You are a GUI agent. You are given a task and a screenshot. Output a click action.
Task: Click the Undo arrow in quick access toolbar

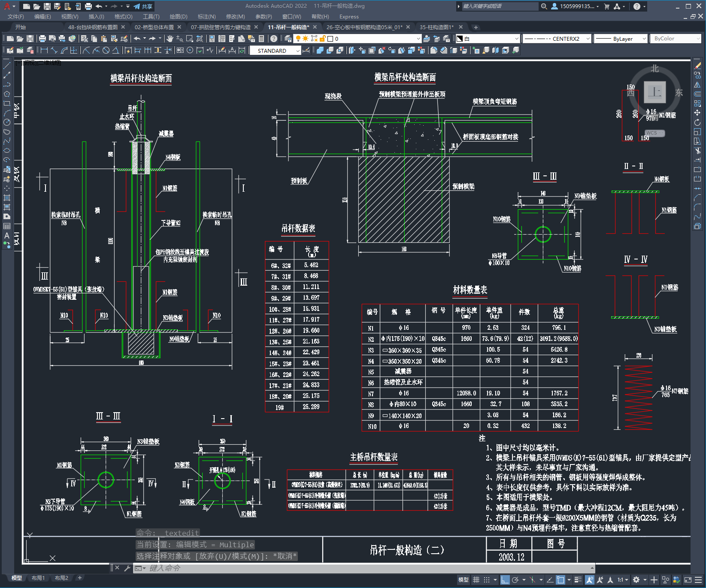pos(99,6)
